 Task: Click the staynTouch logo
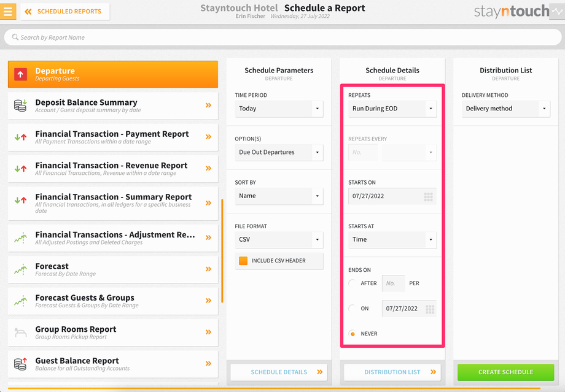tap(512, 12)
